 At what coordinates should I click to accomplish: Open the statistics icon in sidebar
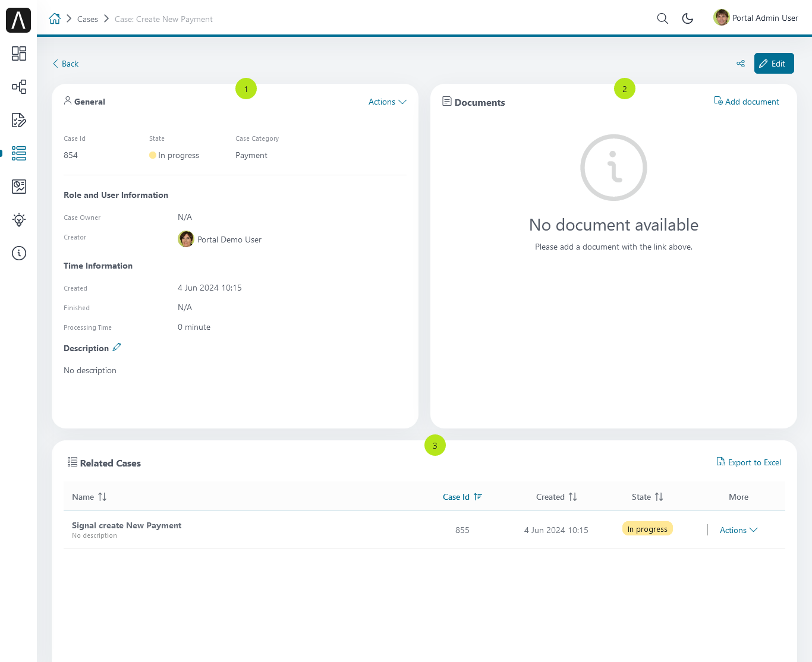[x=19, y=187]
